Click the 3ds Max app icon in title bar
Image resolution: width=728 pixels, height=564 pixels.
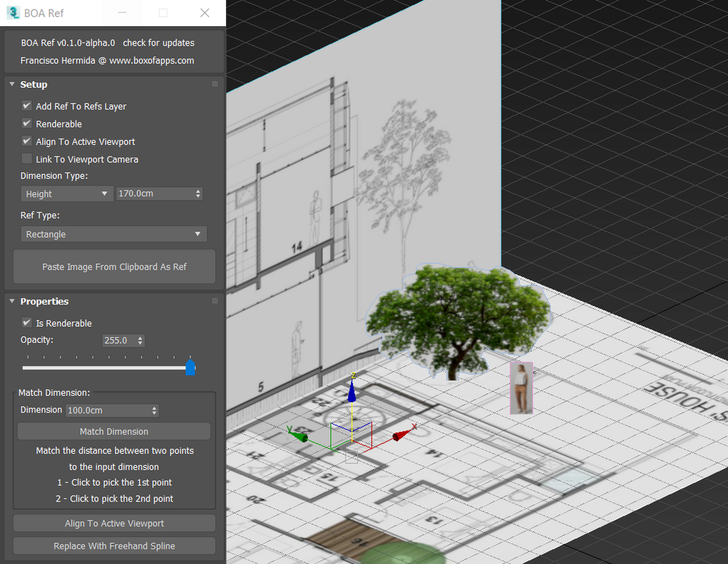tap(13, 12)
